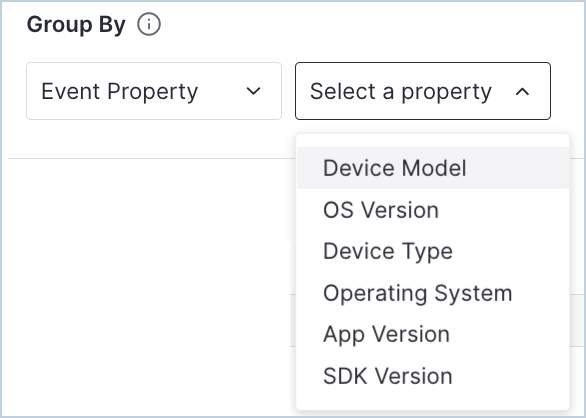Screen dimensions: 586x418
Task: Select the OS Version option
Action: click(433, 210)
